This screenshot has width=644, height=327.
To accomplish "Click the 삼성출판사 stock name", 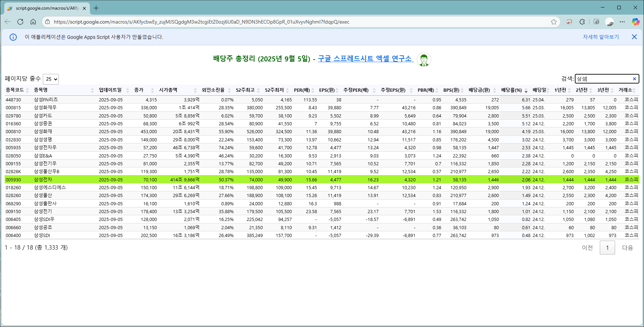I will tap(45, 203).
